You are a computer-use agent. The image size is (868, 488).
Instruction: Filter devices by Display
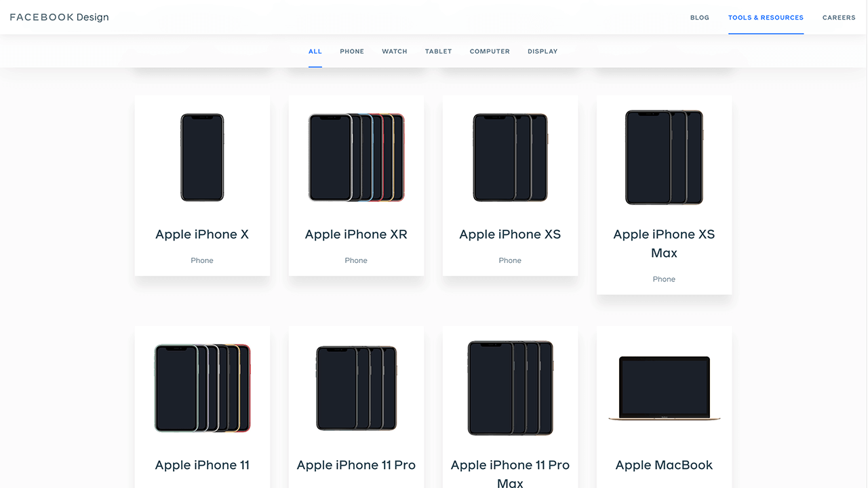pyautogui.click(x=542, y=52)
